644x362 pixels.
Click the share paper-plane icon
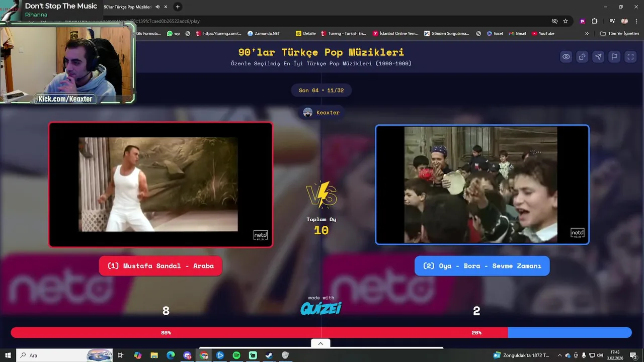click(598, 57)
